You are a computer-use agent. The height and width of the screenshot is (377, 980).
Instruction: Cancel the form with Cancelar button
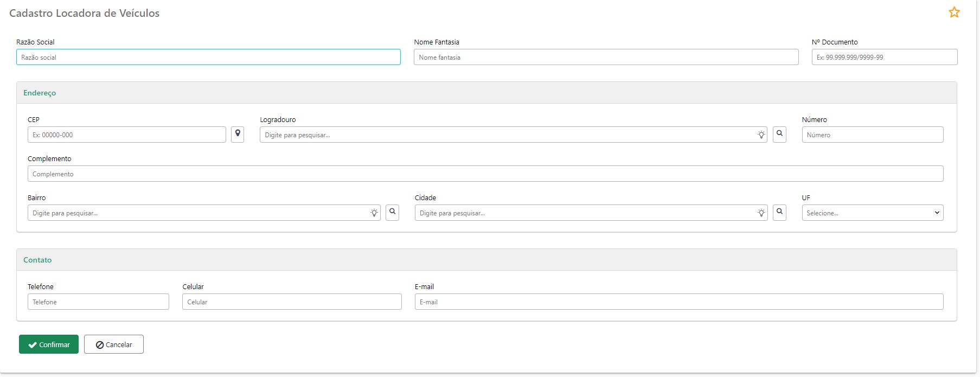point(114,344)
